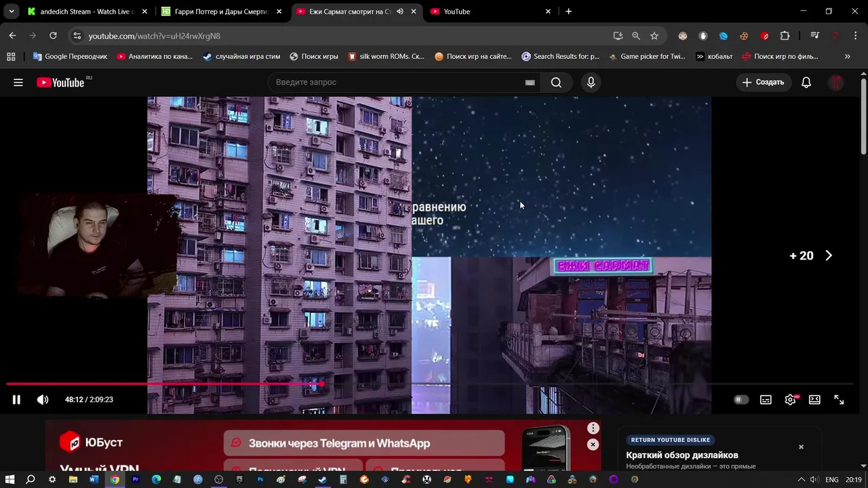This screenshot has height=488, width=868.
Task: Pause the video playback
Action: point(16,400)
